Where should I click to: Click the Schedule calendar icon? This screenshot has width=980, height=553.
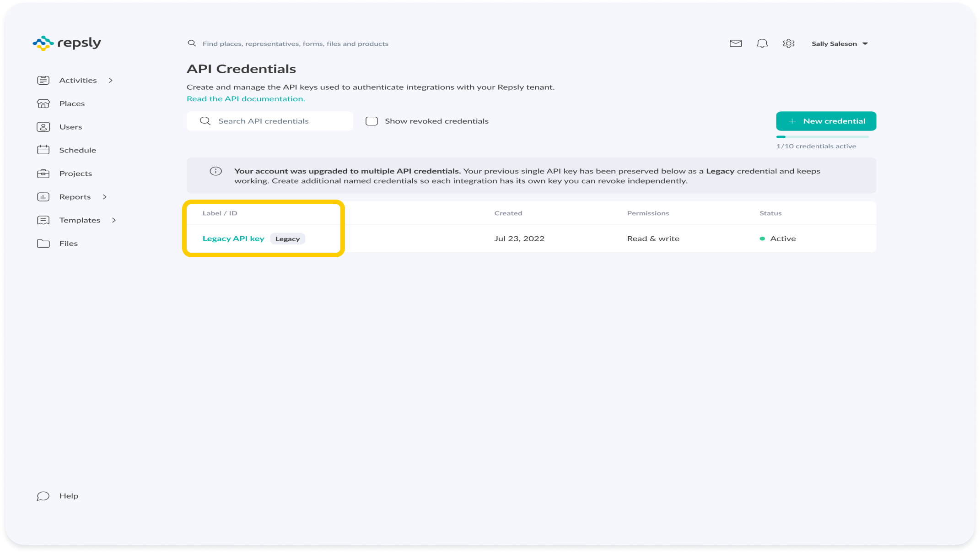point(43,150)
